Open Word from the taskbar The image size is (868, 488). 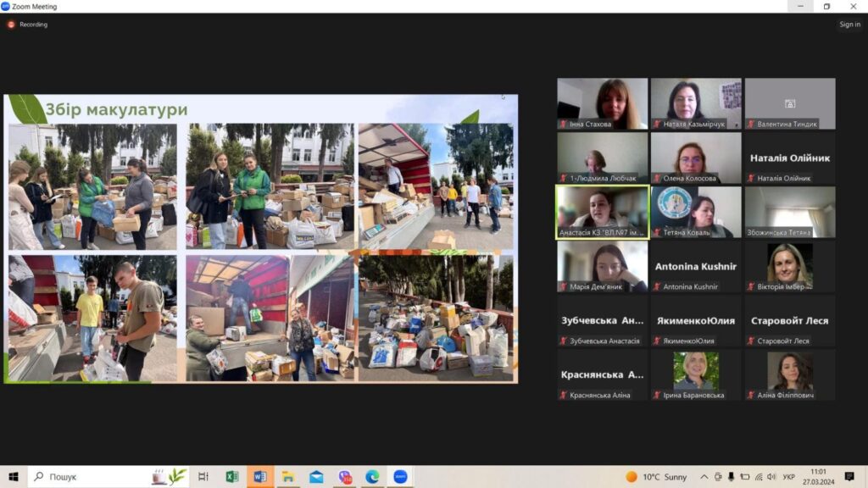point(260,477)
